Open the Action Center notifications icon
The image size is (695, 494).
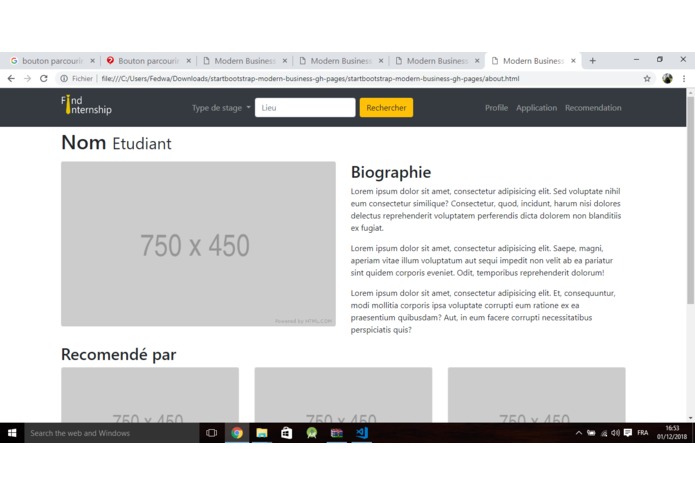click(x=628, y=433)
